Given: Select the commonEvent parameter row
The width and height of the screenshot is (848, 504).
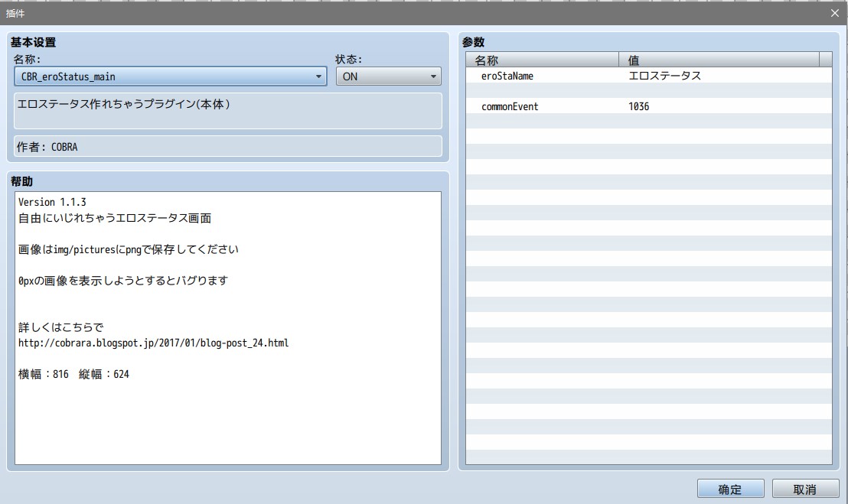Looking at the screenshot, I should point(648,106).
